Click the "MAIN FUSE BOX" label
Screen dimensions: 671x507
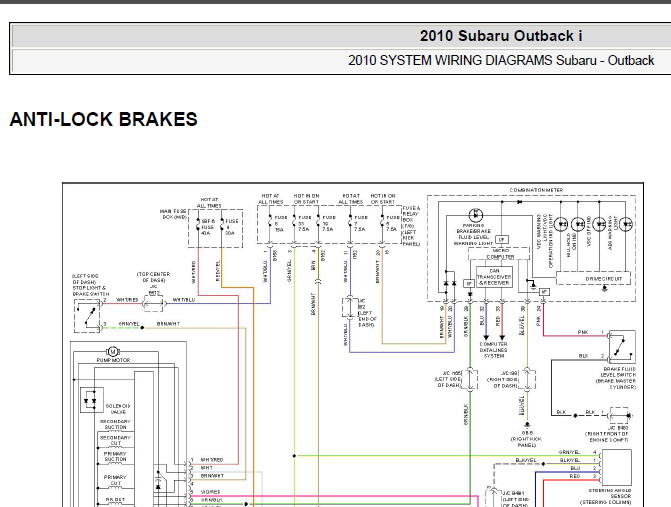(173, 214)
